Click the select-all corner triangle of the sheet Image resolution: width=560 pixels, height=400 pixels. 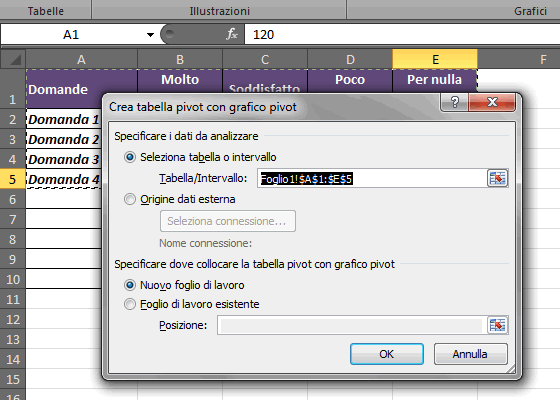tap(13, 59)
